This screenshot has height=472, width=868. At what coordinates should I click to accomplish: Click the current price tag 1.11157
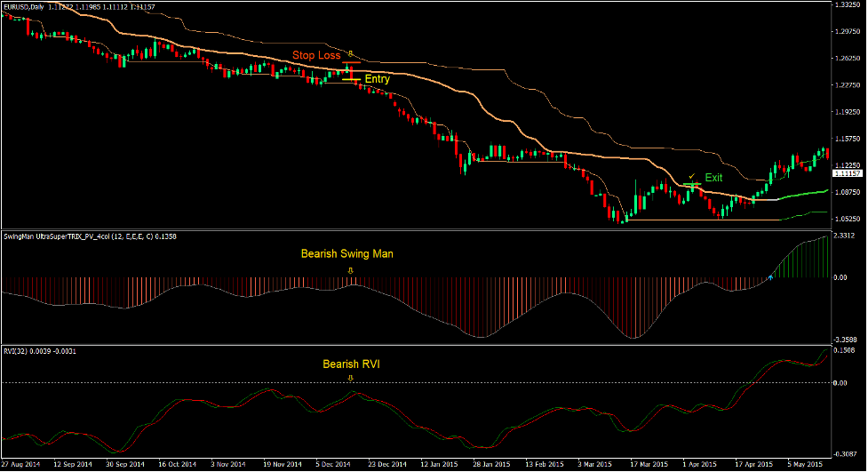[x=848, y=173]
